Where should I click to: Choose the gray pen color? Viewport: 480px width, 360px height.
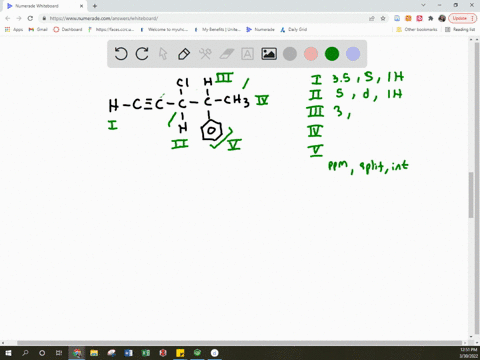click(290, 54)
